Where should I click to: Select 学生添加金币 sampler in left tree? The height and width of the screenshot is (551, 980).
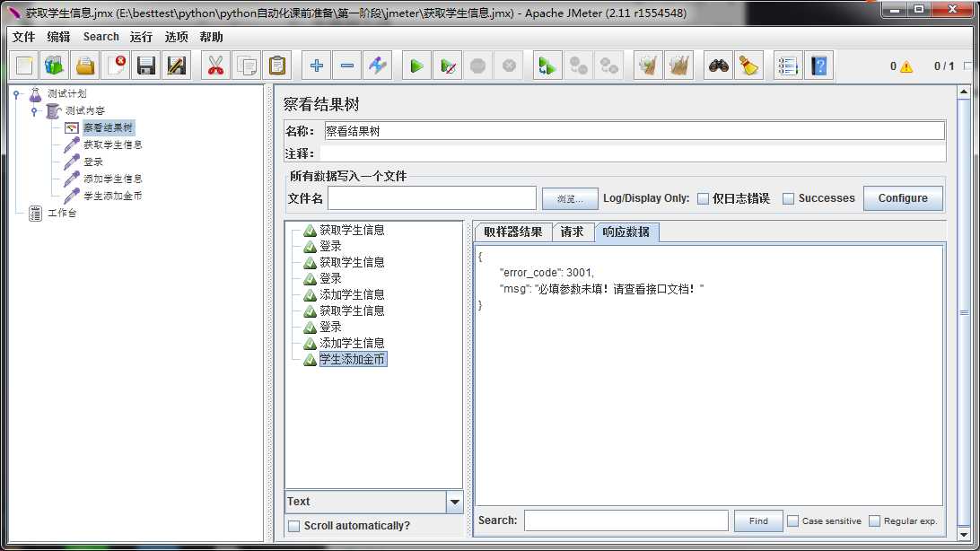[112, 196]
